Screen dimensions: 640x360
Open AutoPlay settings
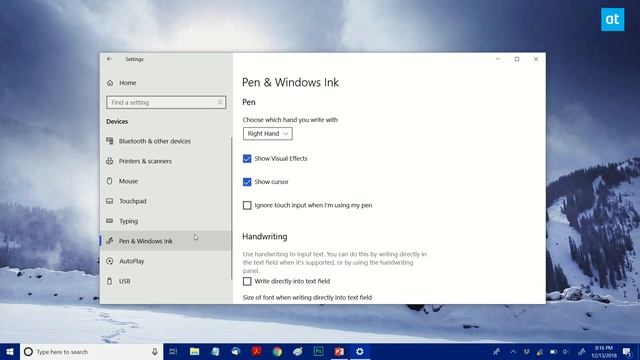click(165, 261)
